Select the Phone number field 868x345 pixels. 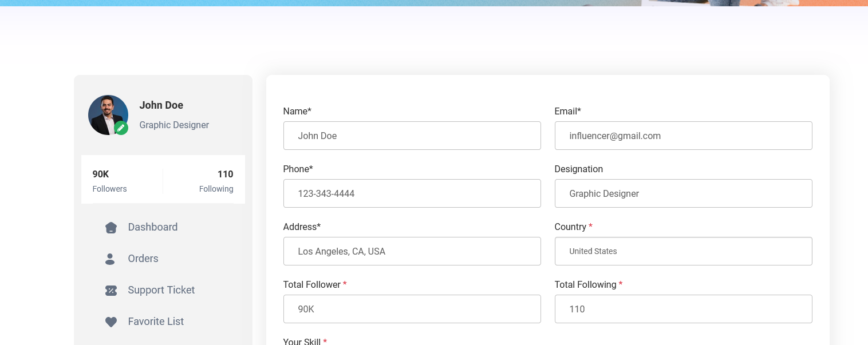412,193
